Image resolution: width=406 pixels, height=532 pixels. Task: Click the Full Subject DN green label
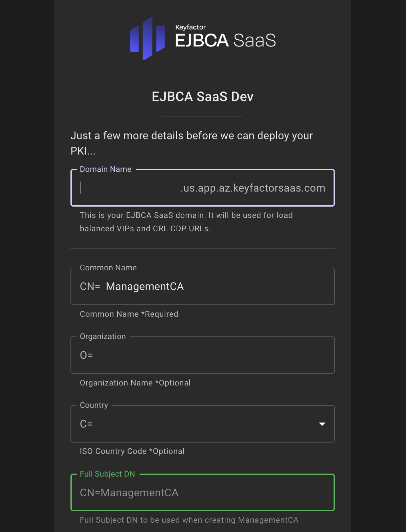107,474
